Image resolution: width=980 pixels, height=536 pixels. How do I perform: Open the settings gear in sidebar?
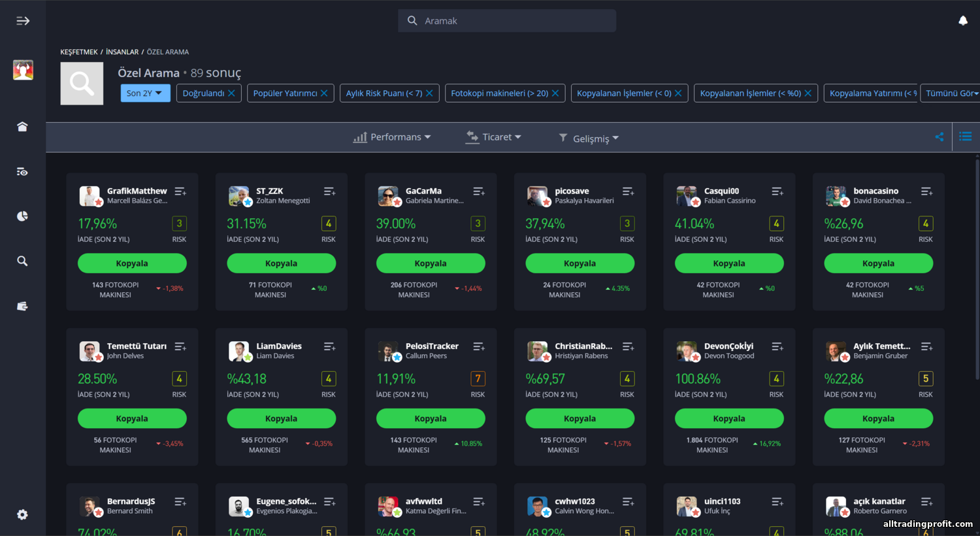22,515
